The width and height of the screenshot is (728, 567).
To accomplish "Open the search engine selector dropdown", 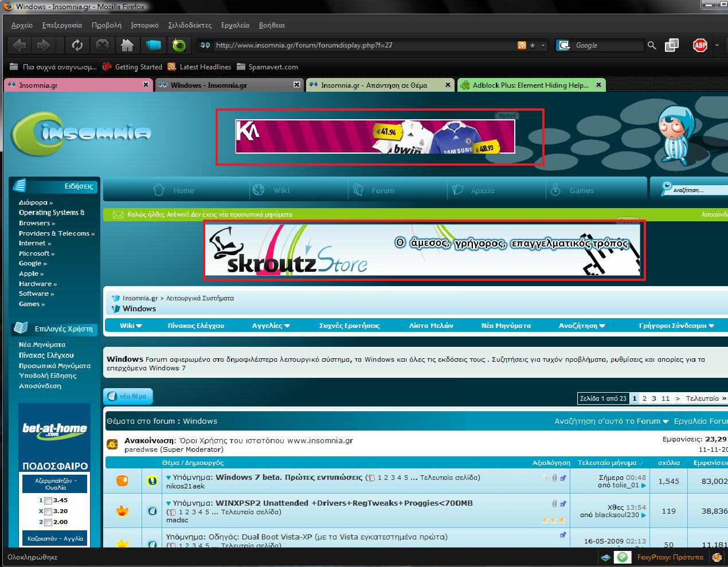I will [x=565, y=45].
